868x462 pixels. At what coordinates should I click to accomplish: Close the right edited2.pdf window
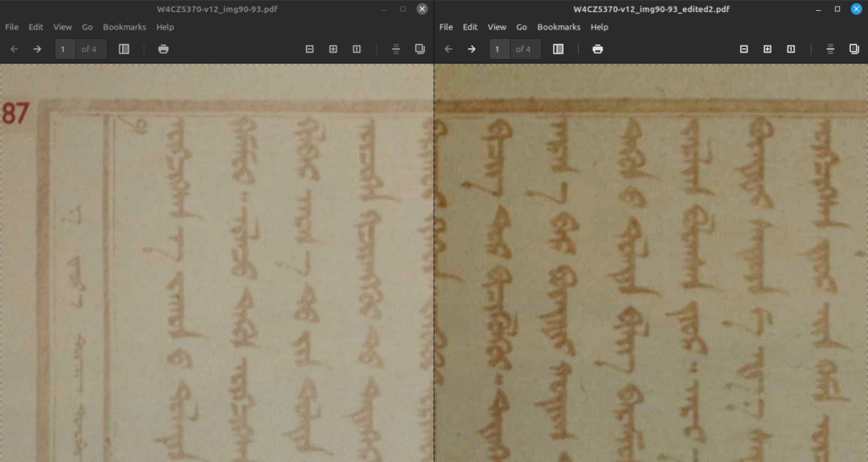[856, 8]
